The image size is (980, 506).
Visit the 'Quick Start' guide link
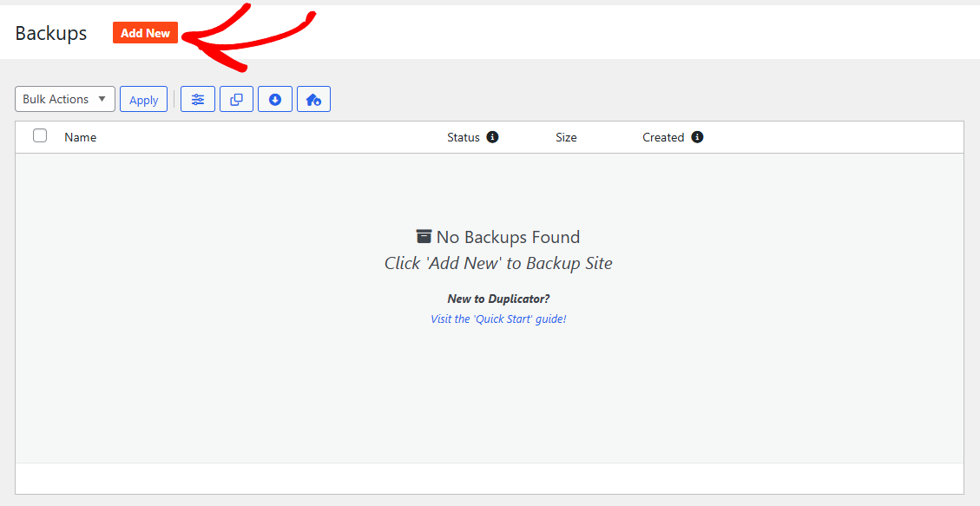(498, 319)
